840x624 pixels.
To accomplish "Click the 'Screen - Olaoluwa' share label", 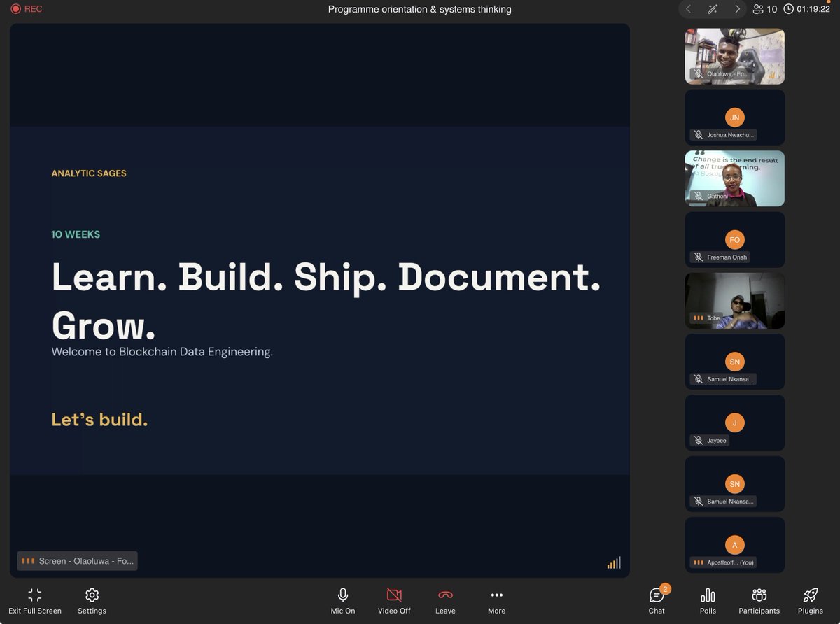I will pyautogui.click(x=77, y=561).
